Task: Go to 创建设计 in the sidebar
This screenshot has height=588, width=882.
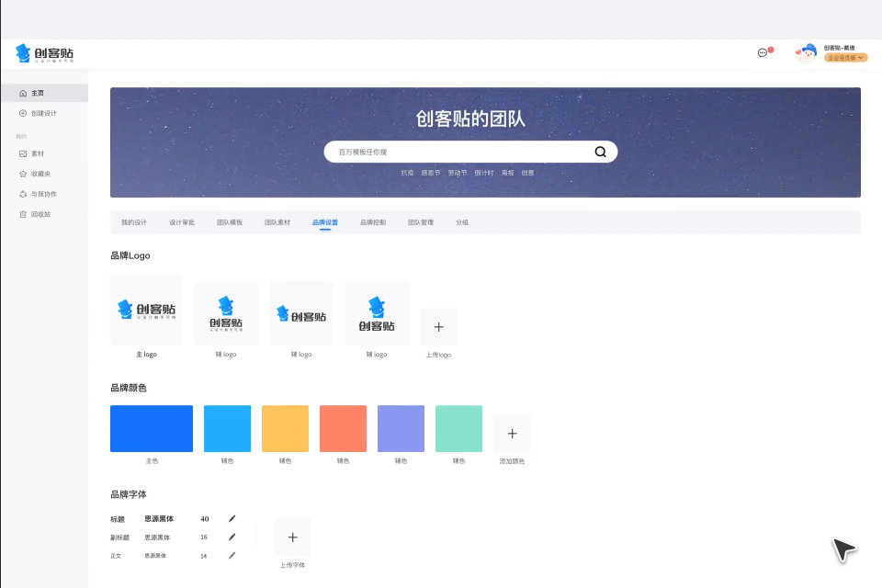Action: point(43,113)
